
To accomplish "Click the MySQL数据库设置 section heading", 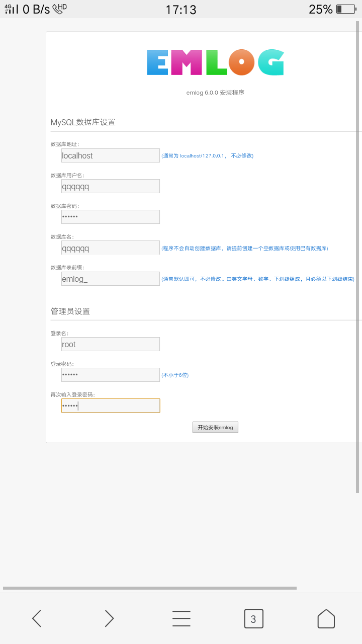I will (83, 122).
